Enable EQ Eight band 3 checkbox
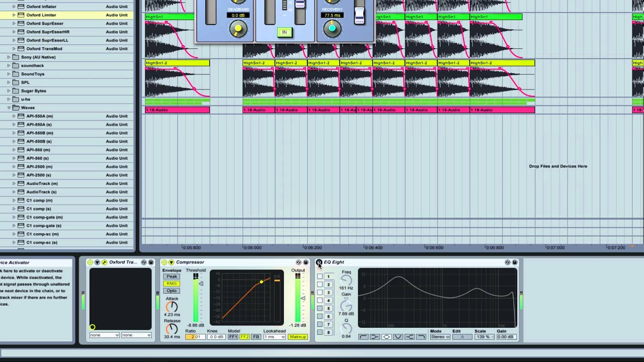The height and width of the screenshot is (362, 644). tap(319, 293)
